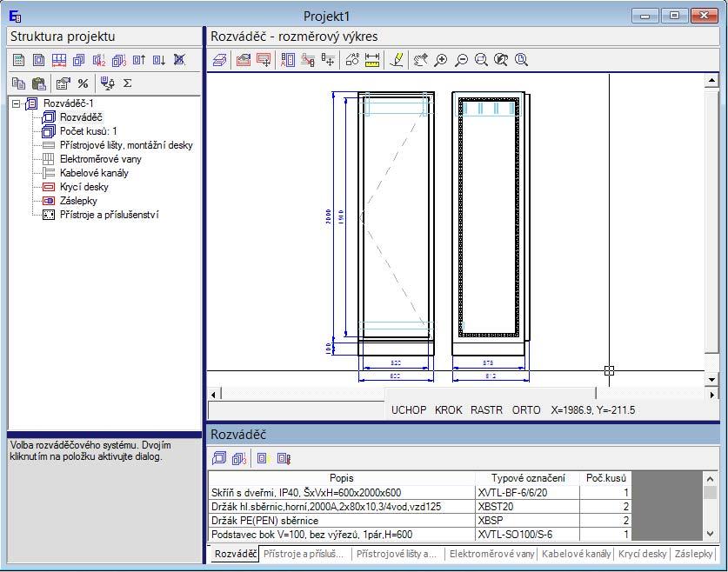Select the 'Skříň s dveřmi, IP40' table row
This screenshot has width=728, height=572.
(x=420, y=493)
